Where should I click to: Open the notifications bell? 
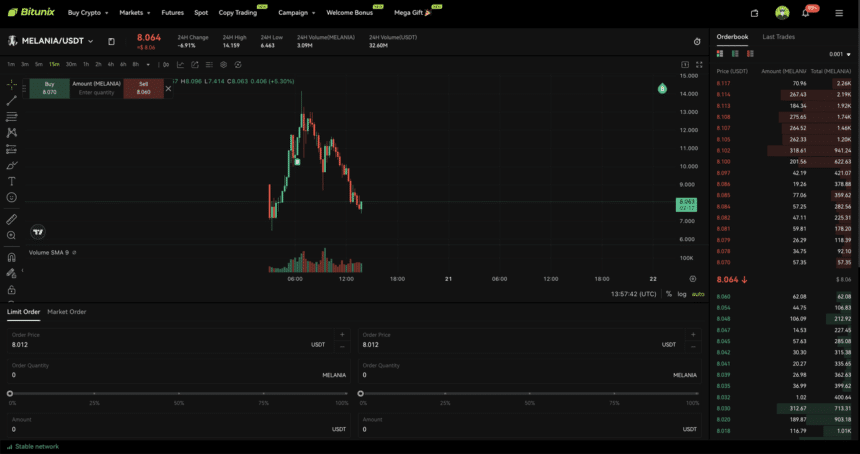tap(806, 13)
